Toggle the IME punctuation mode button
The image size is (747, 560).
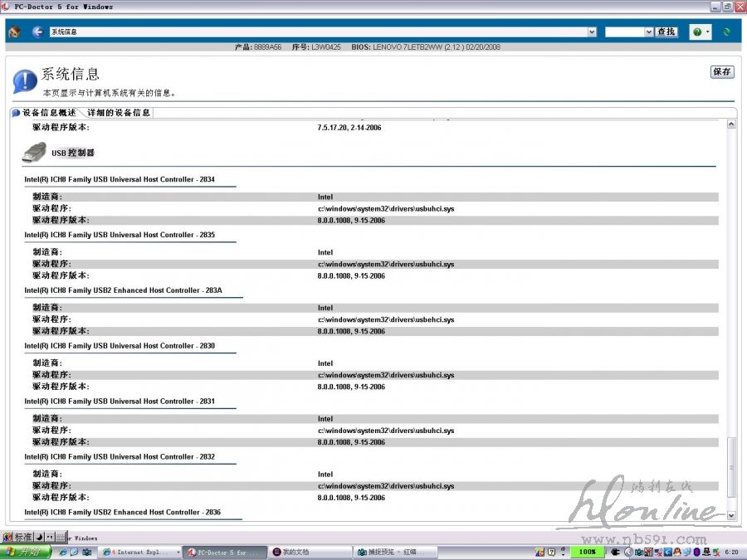(x=49, y=538)
